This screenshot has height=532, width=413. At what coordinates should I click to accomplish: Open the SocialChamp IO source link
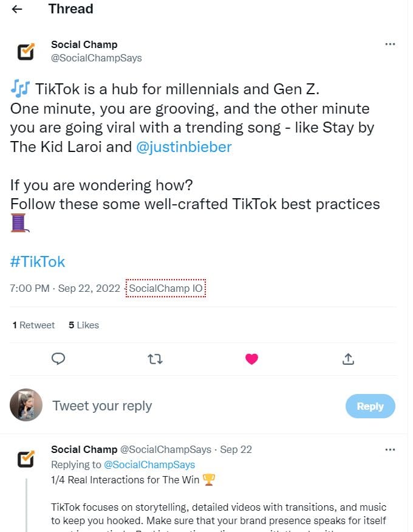165,289
